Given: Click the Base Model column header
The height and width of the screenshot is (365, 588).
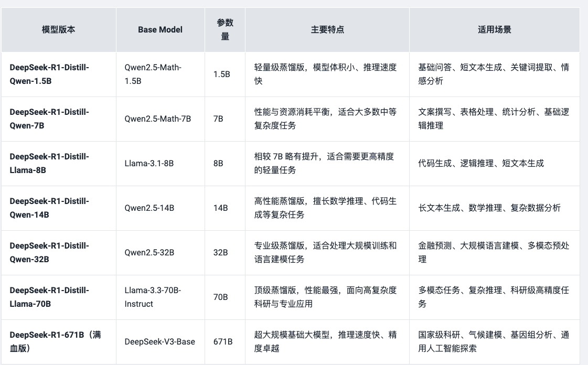Looking at the screenshot, I should click(160, 29).
